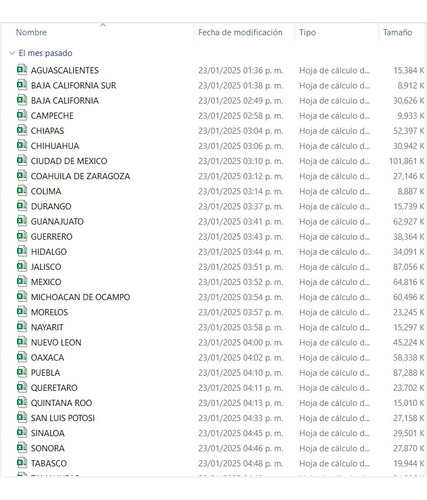The width and height of the screenshot is (427, 500).
Task: Click the Excel icon next to NAYARIT
Action: point(22,327)
